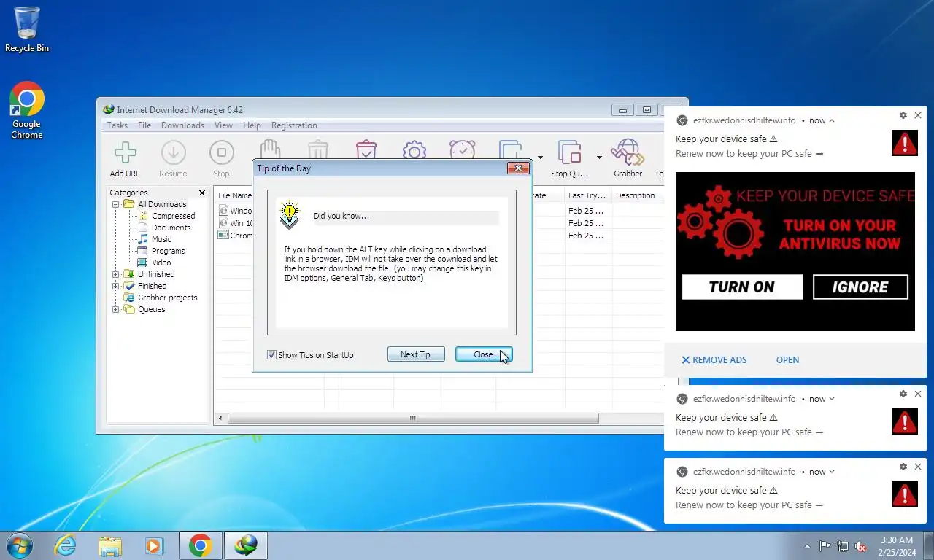This screenshot has width=934, height=560.
Task: Open the Tasks menu
Action: (x=117, y=125)
